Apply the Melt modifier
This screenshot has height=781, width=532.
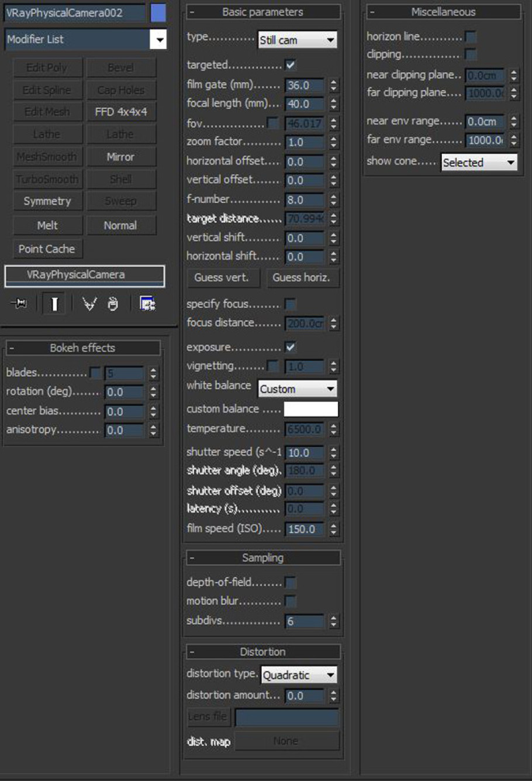pyautogui.click(x=47, y=225)
